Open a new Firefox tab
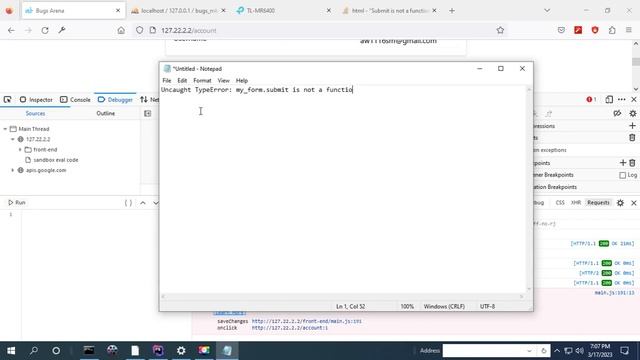This screenshot has width=640, height=360. pyautogui.click(x=452, y=11)
